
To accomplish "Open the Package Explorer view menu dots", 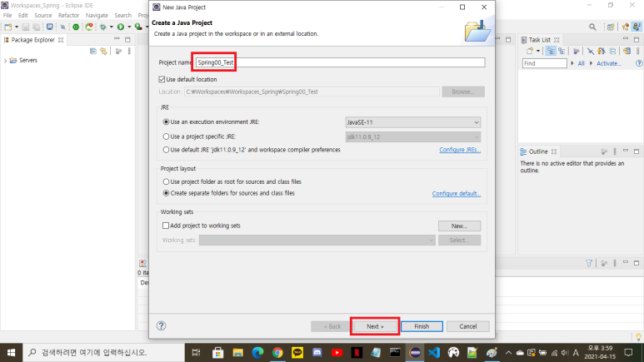I will pos(129,52).
